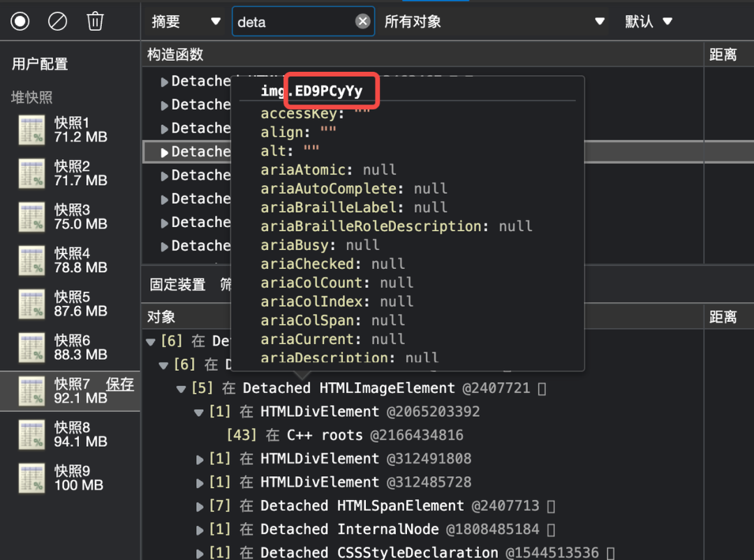The image size is (754, 560).
Task: Click the 堆快照 section heading
Action: (x=31, y=98)
